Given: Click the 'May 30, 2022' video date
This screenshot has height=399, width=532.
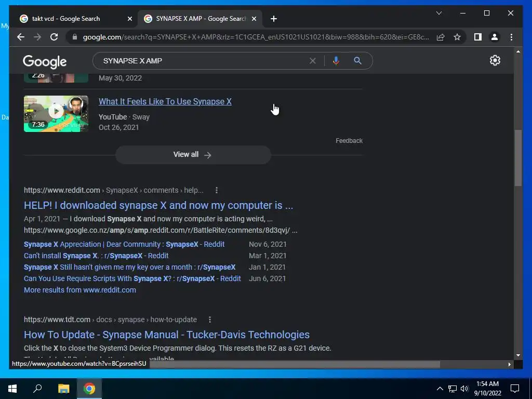Looking at the screenshot, I should (x=120, y=78).
